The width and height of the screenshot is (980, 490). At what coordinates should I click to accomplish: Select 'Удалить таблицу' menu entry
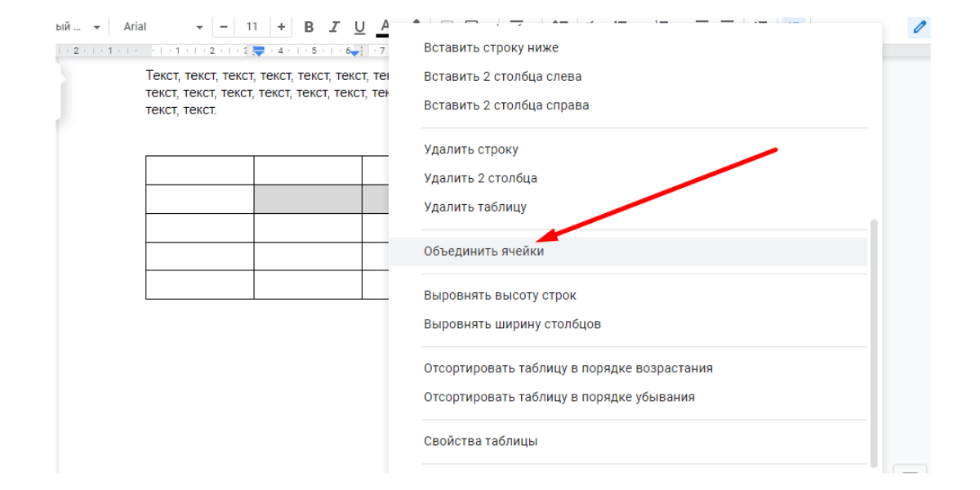point(475,207)
